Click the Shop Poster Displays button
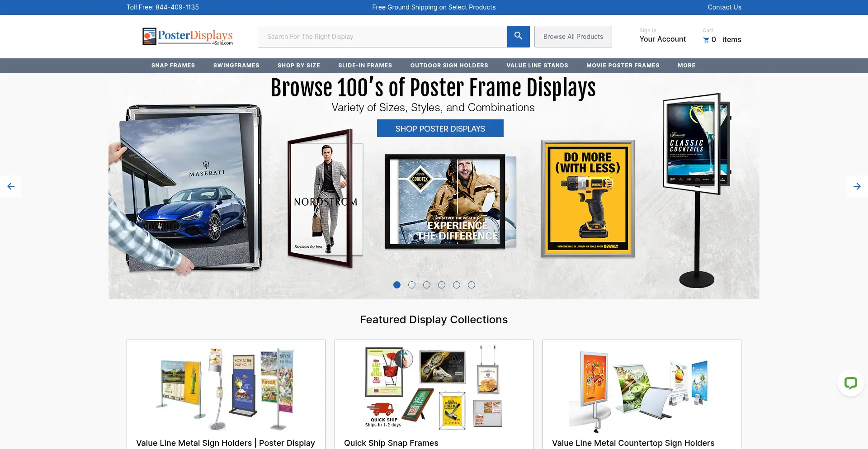868x449 pixels. 440,128
